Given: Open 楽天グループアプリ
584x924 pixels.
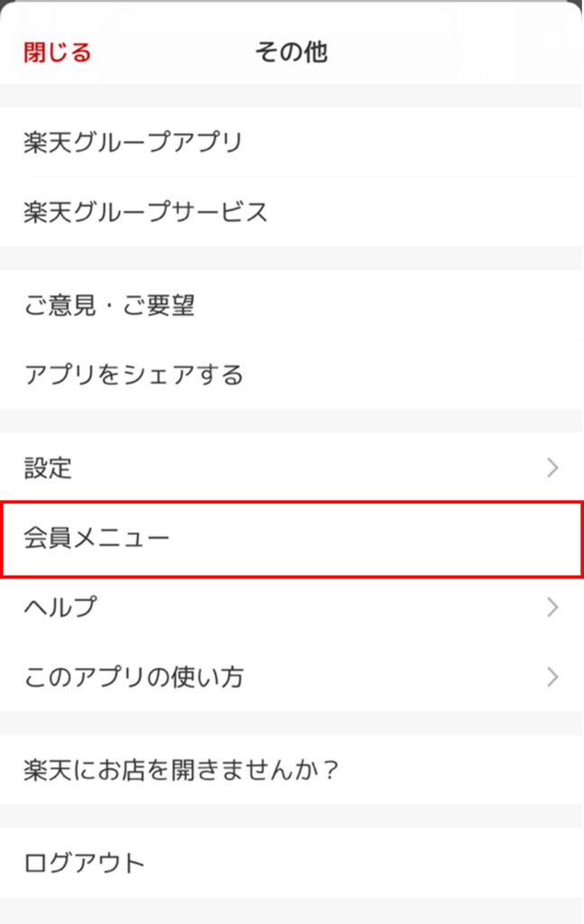Looking at the screenshot, I should [x=134, y=143].
